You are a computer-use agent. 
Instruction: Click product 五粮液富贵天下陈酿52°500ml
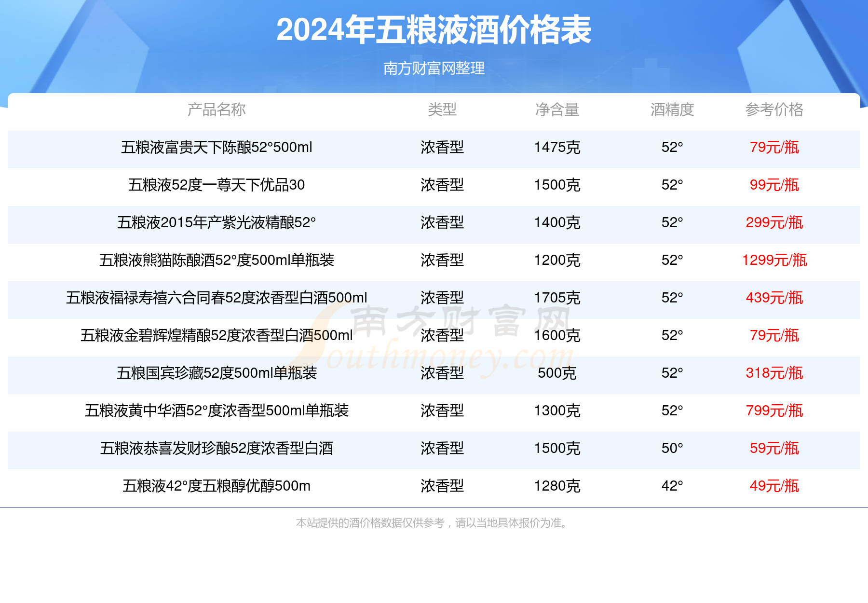(217, 148)
